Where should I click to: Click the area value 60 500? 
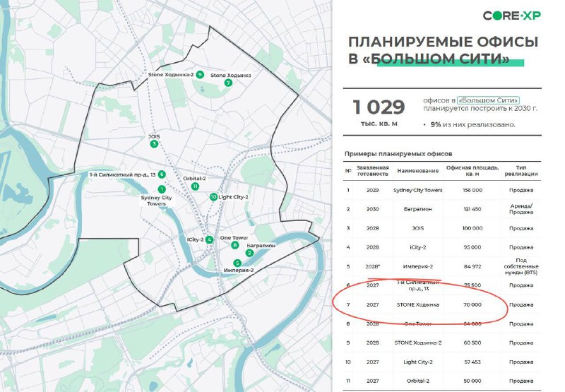(472, 343)
